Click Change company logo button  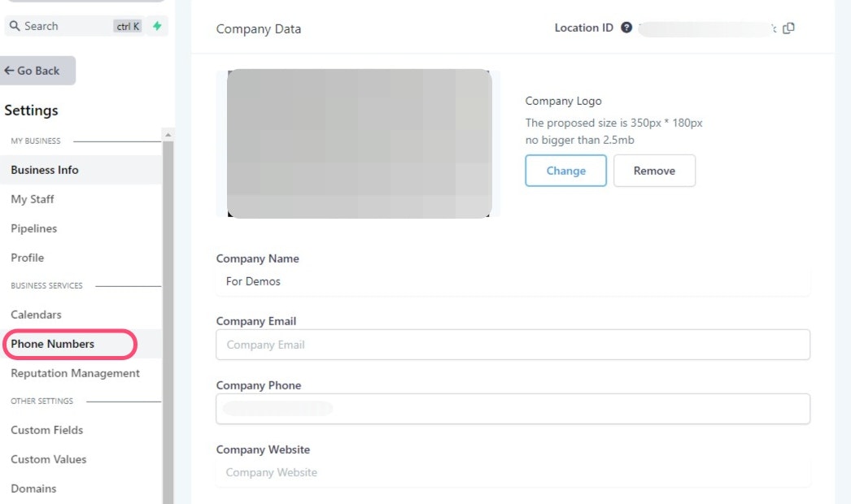pyautogui.click(x=565, y=171)
